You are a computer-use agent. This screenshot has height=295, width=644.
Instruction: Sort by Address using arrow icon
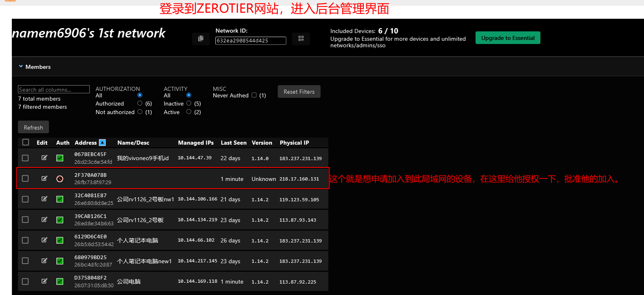pyautogui.click(x=102, y=143)
